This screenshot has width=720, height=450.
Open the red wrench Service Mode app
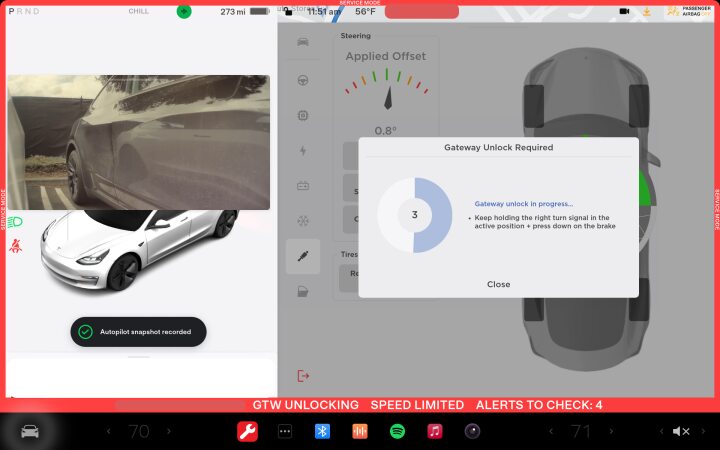[247, 431]
